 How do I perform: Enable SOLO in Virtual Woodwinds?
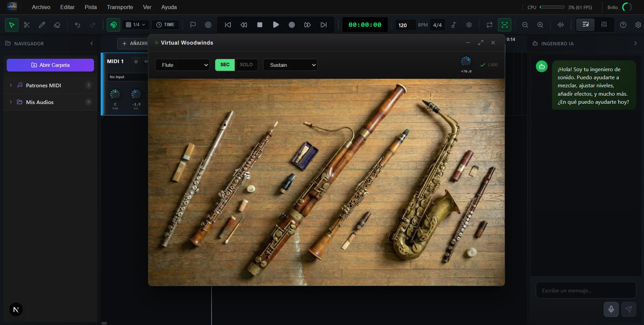[246, 65]
